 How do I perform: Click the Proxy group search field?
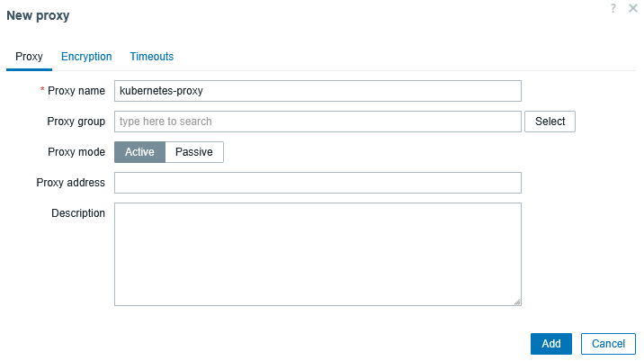tap(318, 122)
